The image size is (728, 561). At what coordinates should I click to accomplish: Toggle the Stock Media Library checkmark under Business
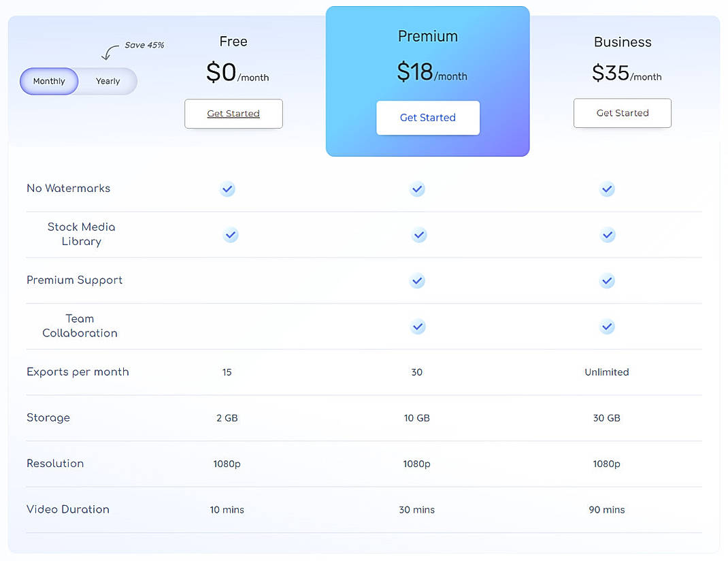[607, 235]
